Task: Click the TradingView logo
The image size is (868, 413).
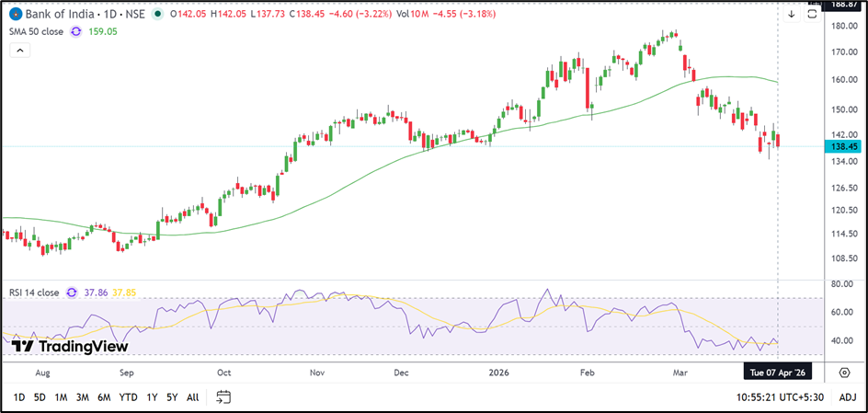Action: tap(69, 347)
